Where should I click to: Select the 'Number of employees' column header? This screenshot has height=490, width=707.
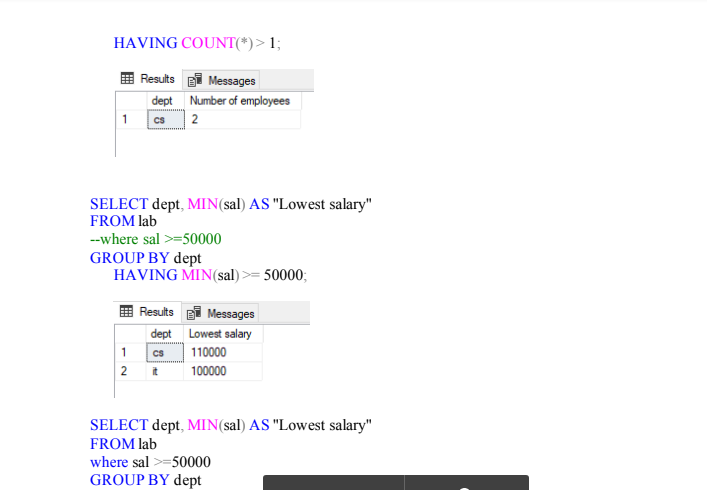click(243, 101)
